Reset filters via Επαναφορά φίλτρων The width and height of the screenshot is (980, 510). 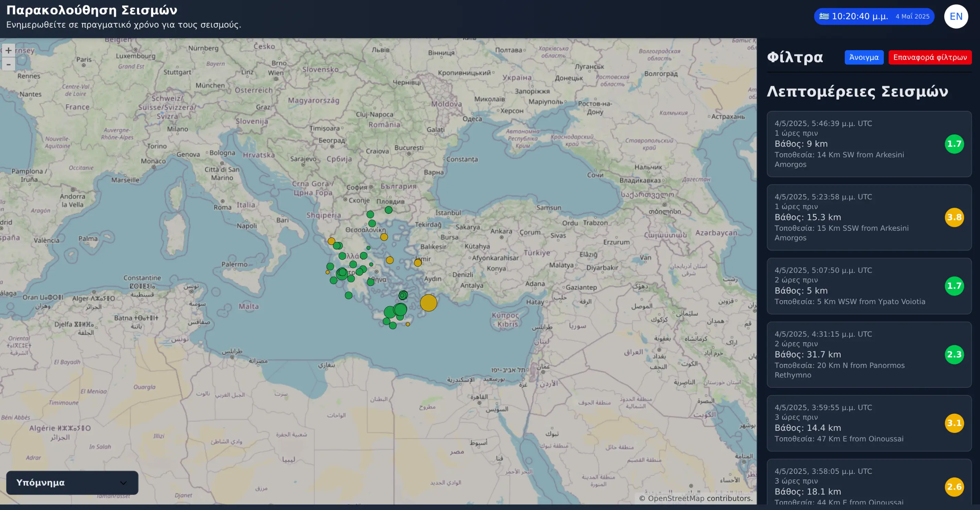point(930,57)
